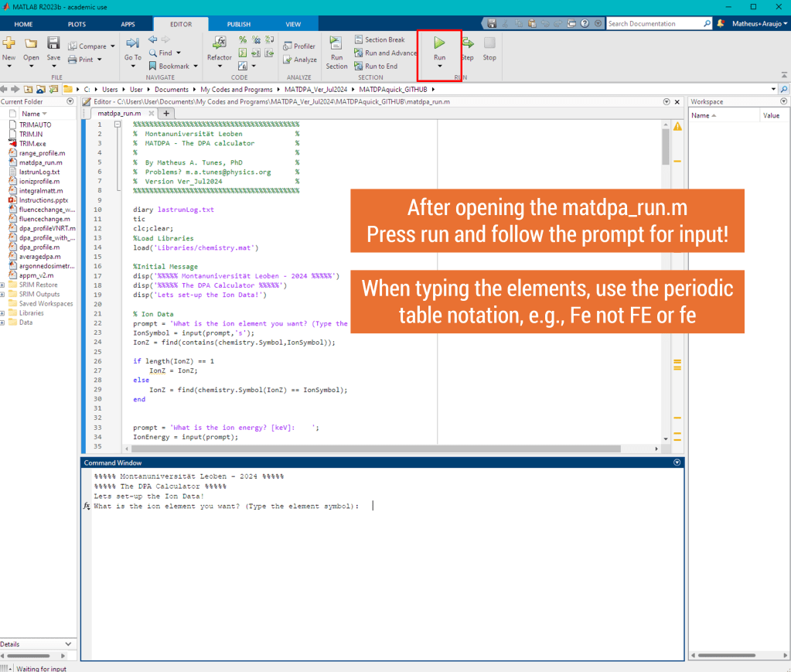Screen dimensions: 791x672
Task: Switch to the PUBLISH ribbon tab
Action: pos(238,24)
